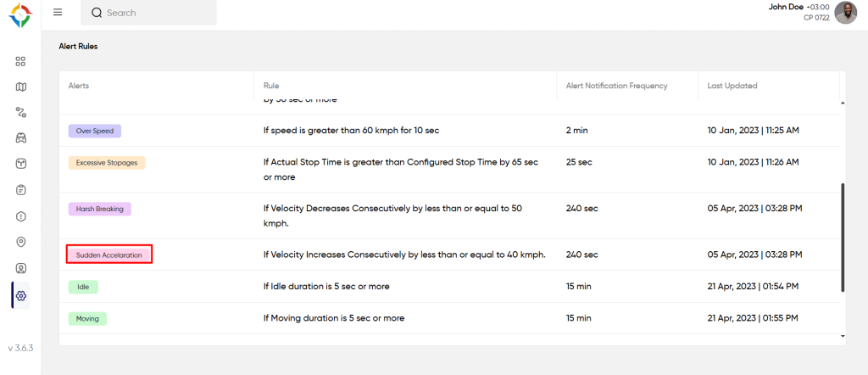The height and width of the screenshot is (375, 868).
Task: Select the Over Speed alert tag
Action: [x=95, y=132]
